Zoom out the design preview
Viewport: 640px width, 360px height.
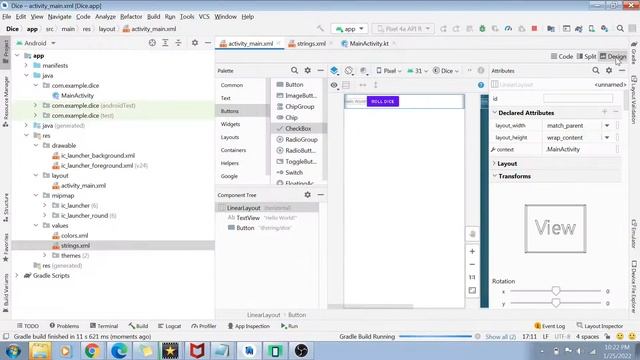(472, 264)
